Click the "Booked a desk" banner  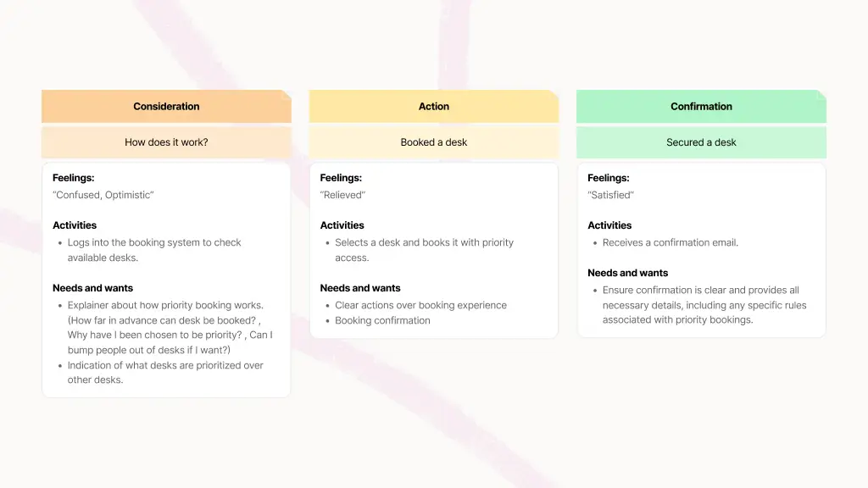[434, 142]
